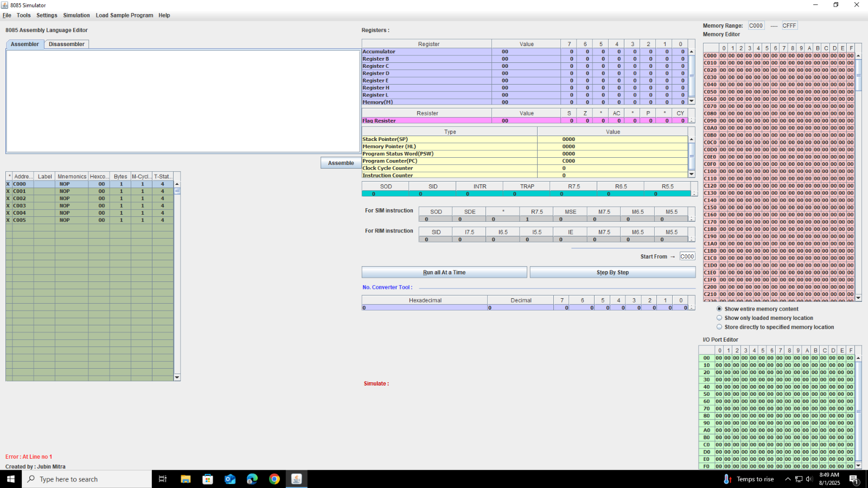Open the File menu

(7, 15)
